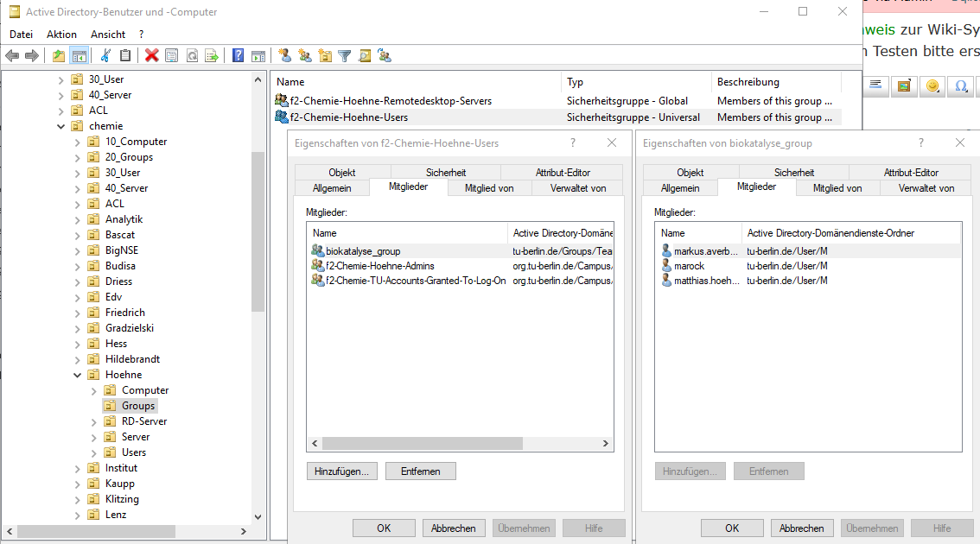The width and height of the screenshot is (980, 544).
Task: Click the image icon in the wiki toolbar
Action: click(x=904, y=85)
